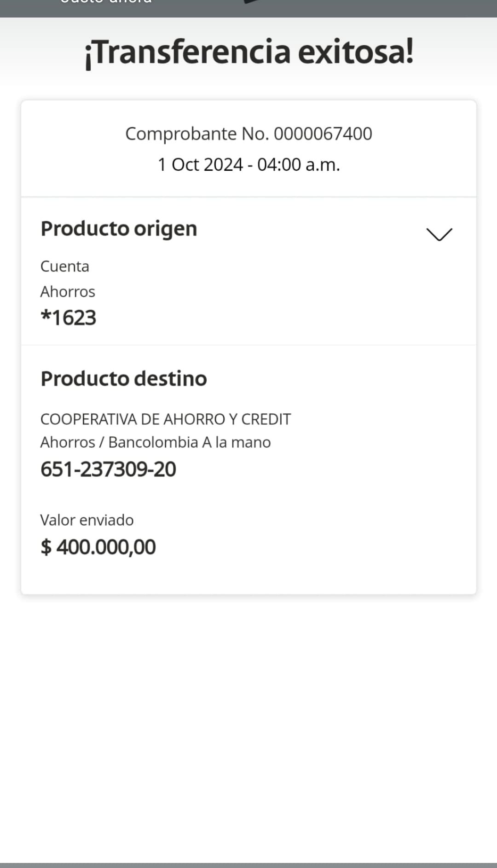This screenshot has height=868, width=497.
Task: Click the COOPERATIVA DE AHORRO Y CREDIT name
Action: point(166,419)
